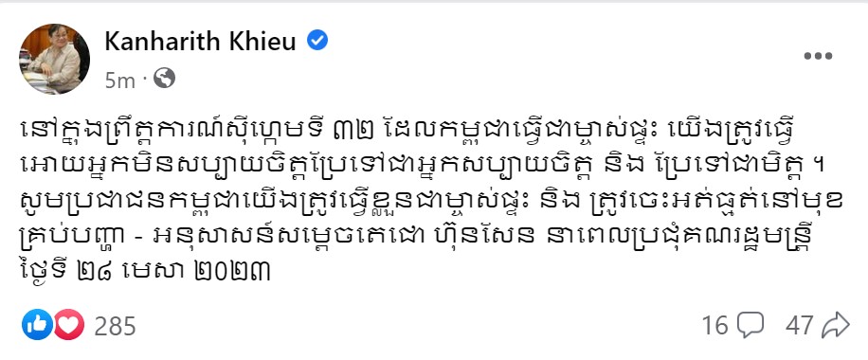Open the Kanharith Khieu profile name link
Screen dimensions: 868x360
click(x=200, y=41)
